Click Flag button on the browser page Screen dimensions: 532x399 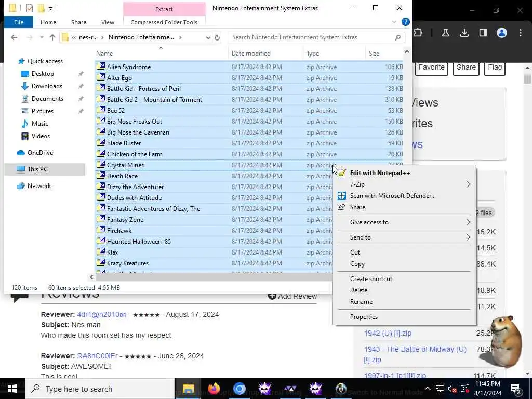tap(495, 68)
